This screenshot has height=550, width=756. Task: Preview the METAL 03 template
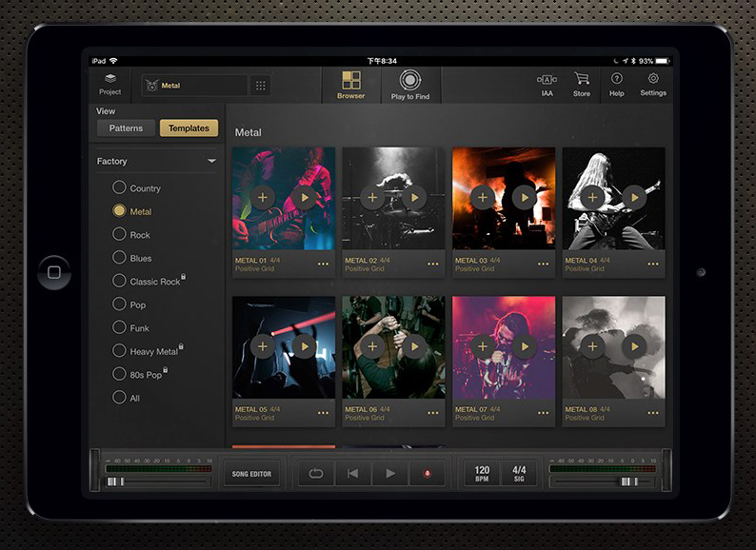tap(525, 198)
